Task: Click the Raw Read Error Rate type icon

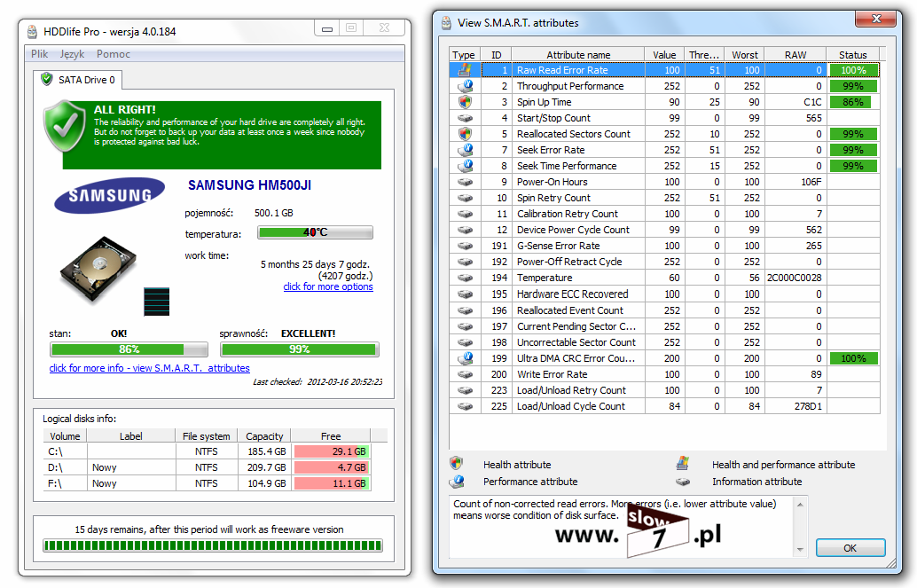Action: (x=466, y=70)
